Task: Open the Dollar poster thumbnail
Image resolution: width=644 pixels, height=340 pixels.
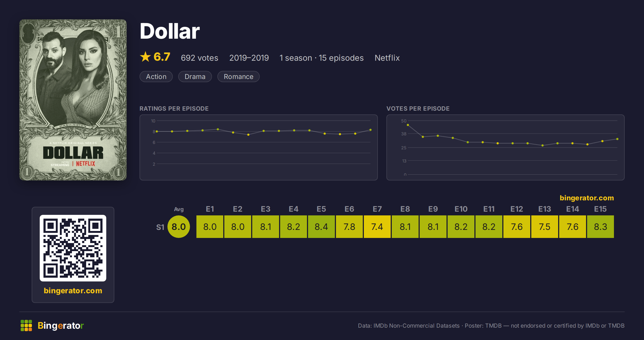Action: (73, 100)
